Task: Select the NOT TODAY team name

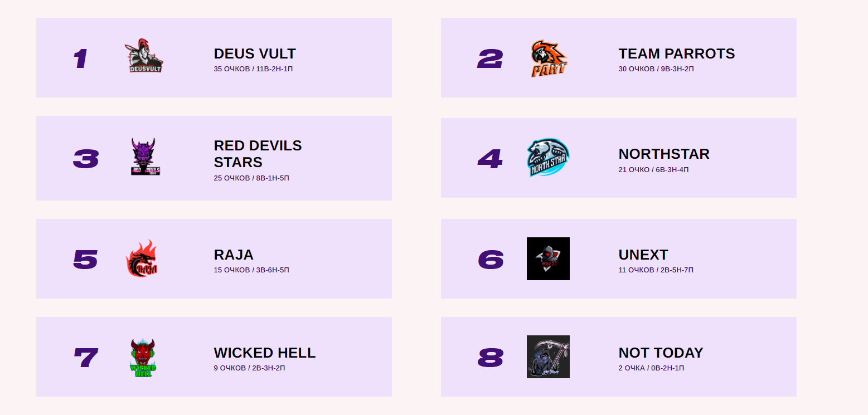Action: 661,353
